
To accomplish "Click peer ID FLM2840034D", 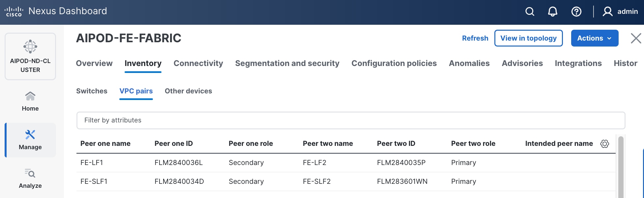I will tap(179, 181).
